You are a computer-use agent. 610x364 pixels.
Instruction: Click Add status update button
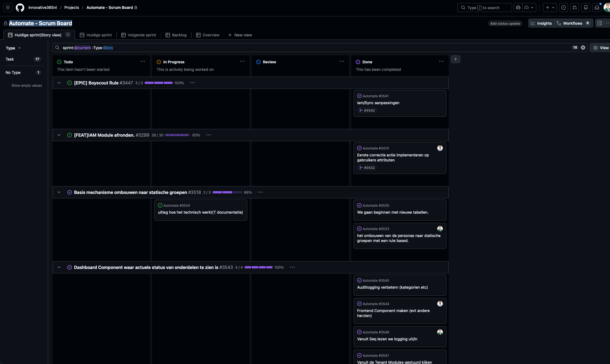(505, 23)
